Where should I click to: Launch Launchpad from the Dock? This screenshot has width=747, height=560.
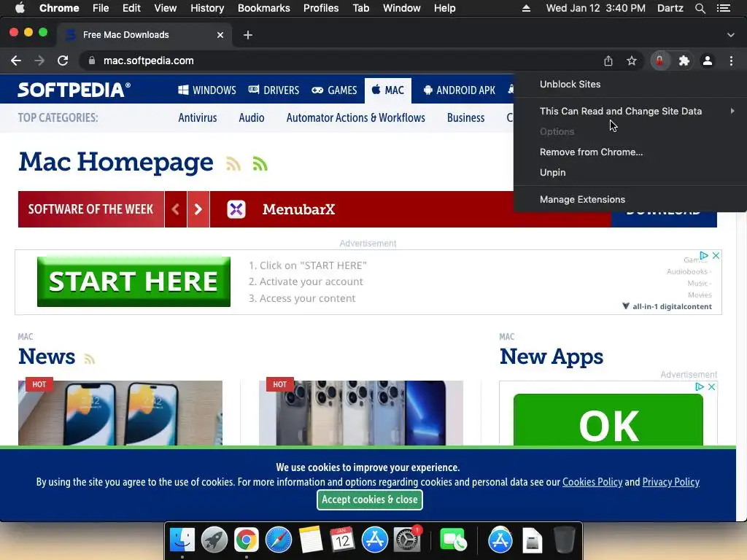214,540
